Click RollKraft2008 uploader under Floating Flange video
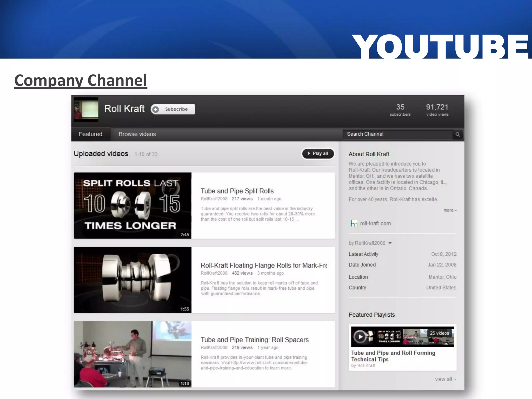Viewport: 532px width, 399px height. pos(214,273)
